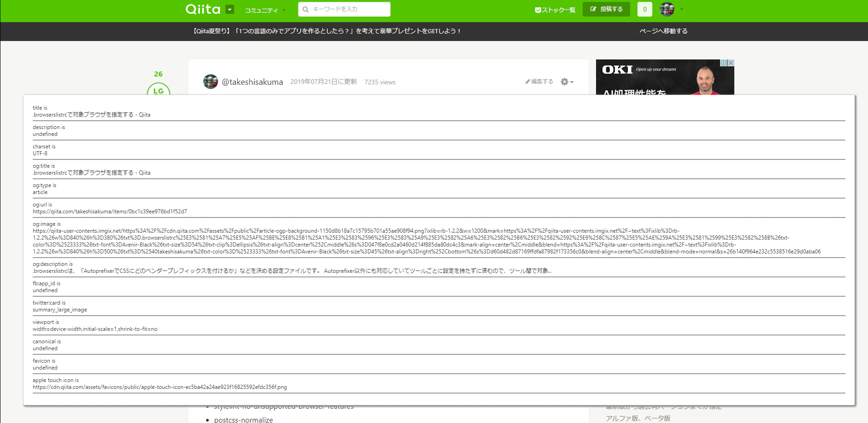Select the apple touch icon URL text
This screenshot has height=423, width=868.
point(159,387)
